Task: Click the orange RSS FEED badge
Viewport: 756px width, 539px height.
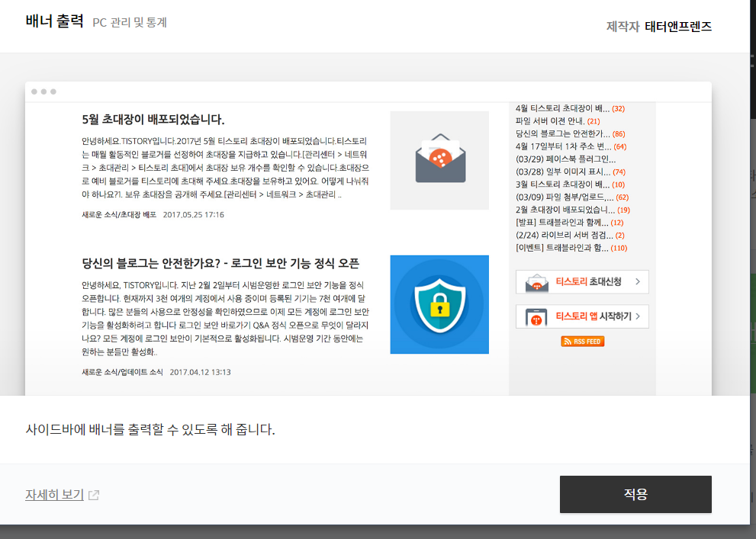Action: pyautogui.click(x=582, y=342)
